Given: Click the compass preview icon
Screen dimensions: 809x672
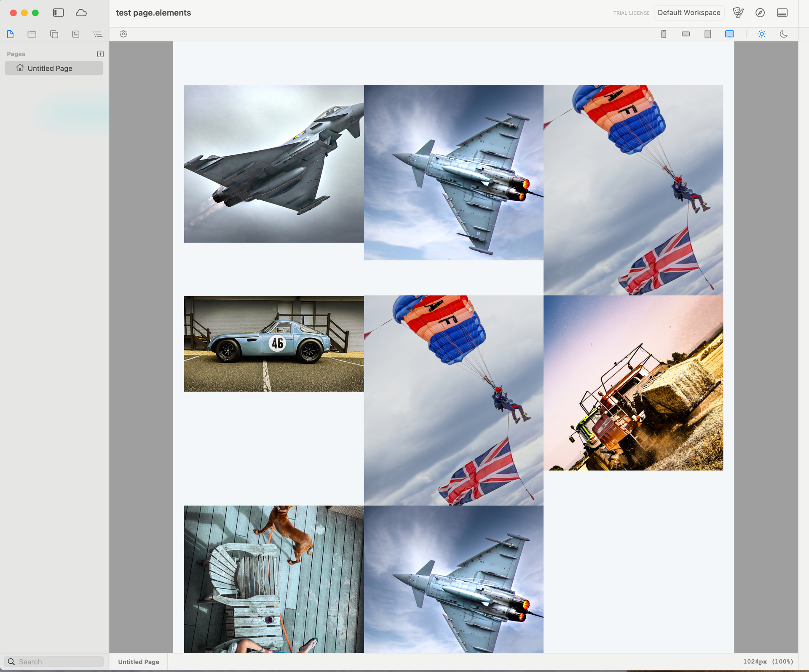Looking at the screenshot, I should pyautogui.click(x=760, y=13).
